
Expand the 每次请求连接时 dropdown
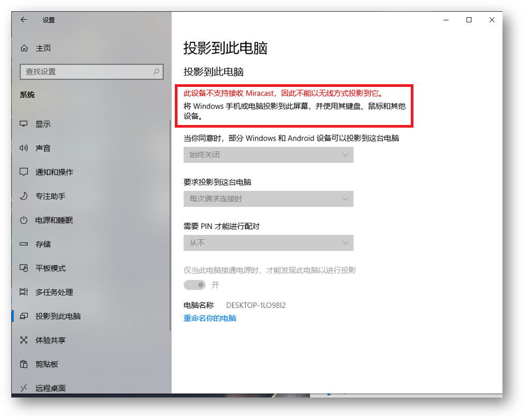pos(268,198)
